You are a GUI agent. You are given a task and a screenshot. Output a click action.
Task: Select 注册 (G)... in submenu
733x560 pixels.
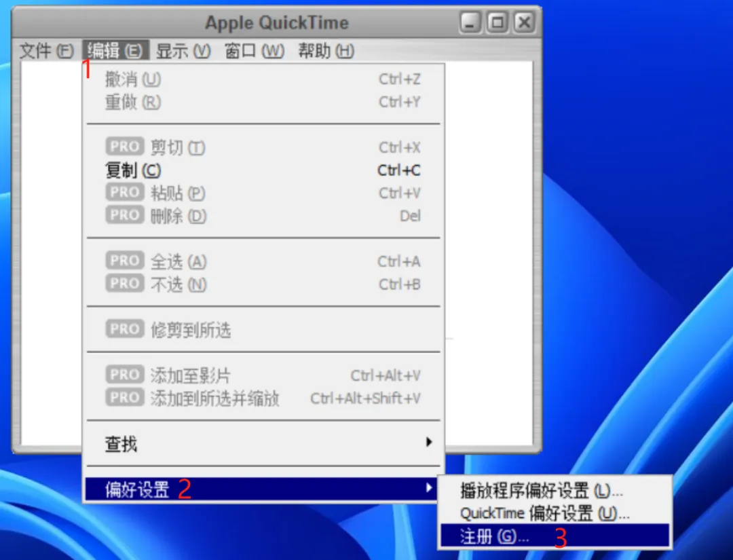(555, 536)
